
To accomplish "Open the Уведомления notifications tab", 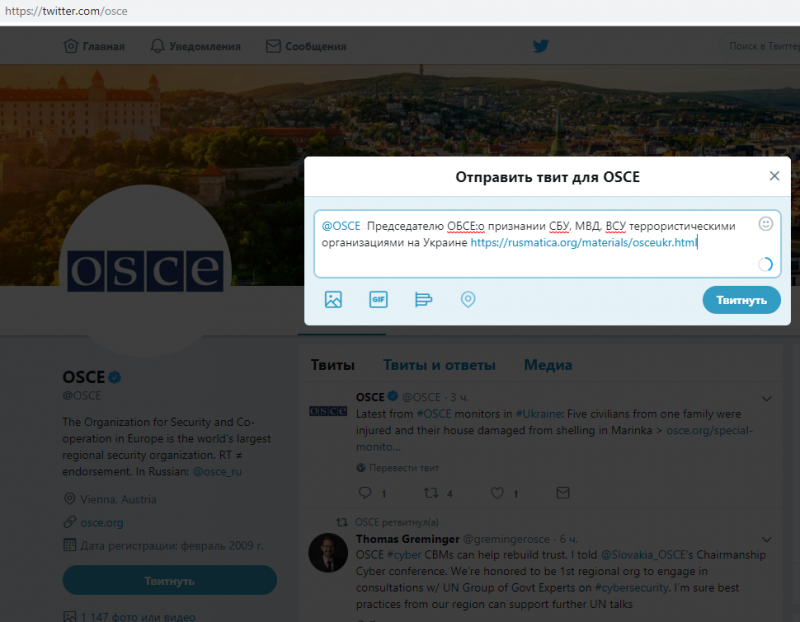I will pyautogui.click(x=195, y=46).
